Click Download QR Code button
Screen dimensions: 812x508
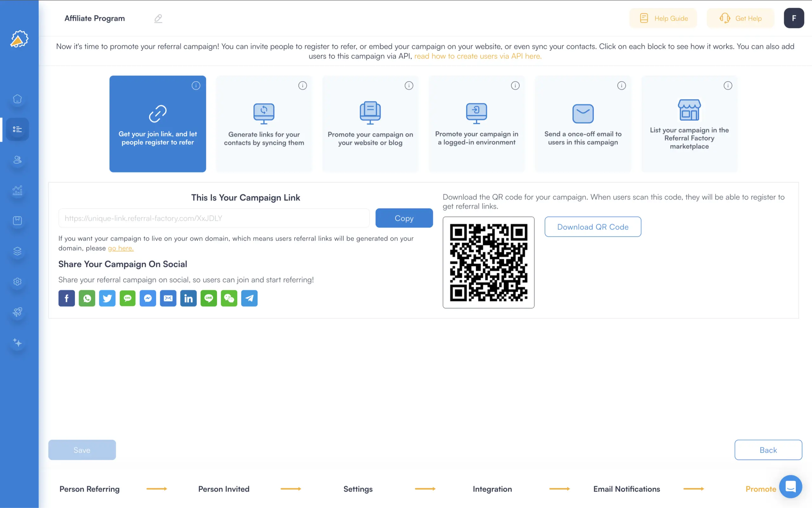593,227
